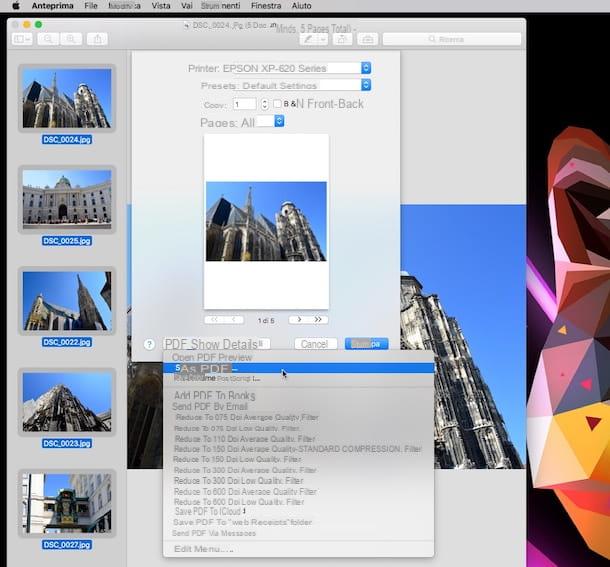This screenshot has height=567, width=610.
Task: Go to previous page of print preview
Action: click(234, 319)
